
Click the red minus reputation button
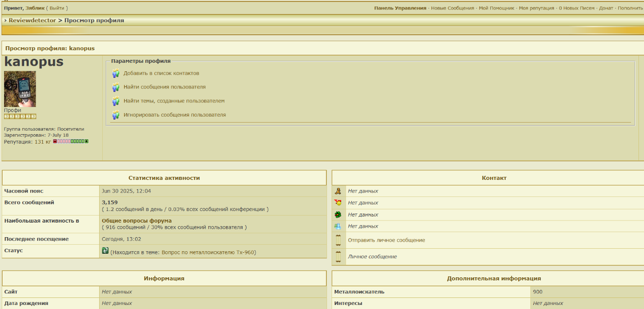(x=55, y=142)
